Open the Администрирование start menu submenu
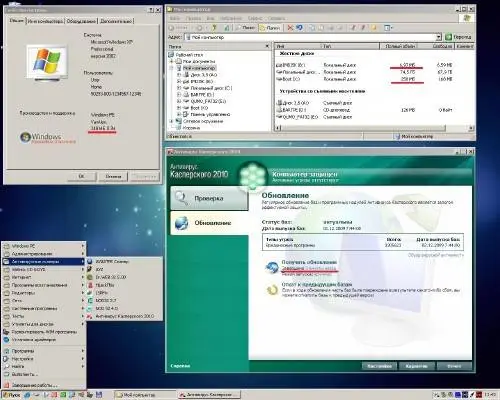 (43, 254)
